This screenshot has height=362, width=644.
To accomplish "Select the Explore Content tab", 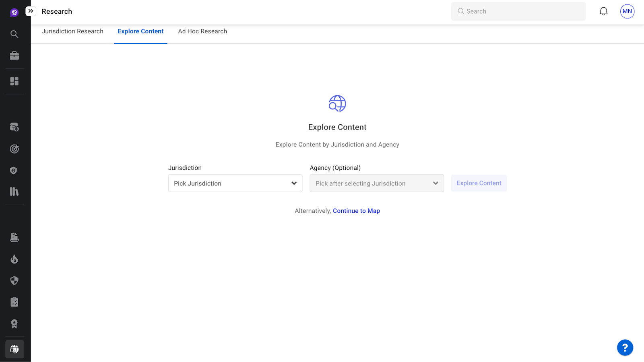I will coord(140,31).
